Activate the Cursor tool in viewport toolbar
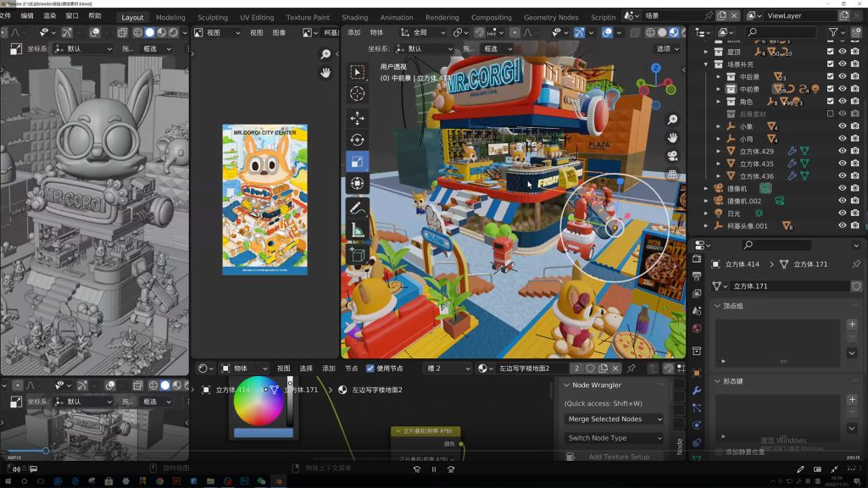The width and height of the screenshot is (868, 488). click(357, 93)
